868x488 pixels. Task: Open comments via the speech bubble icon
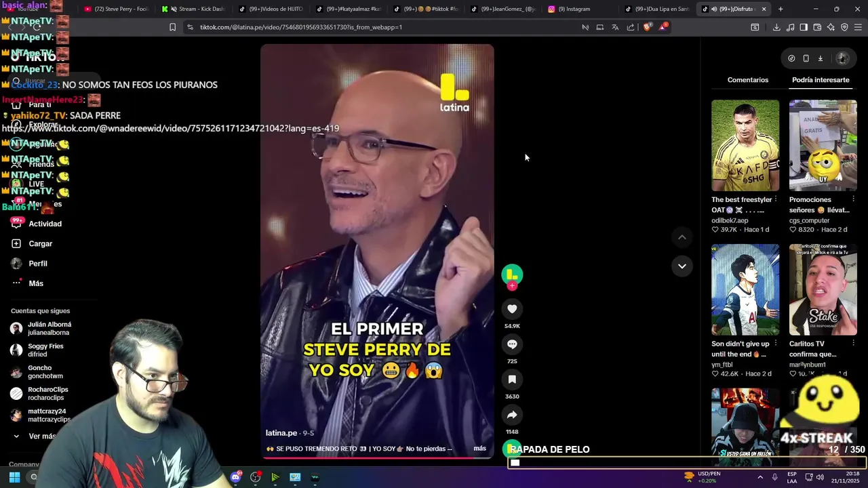pos(512,344)
